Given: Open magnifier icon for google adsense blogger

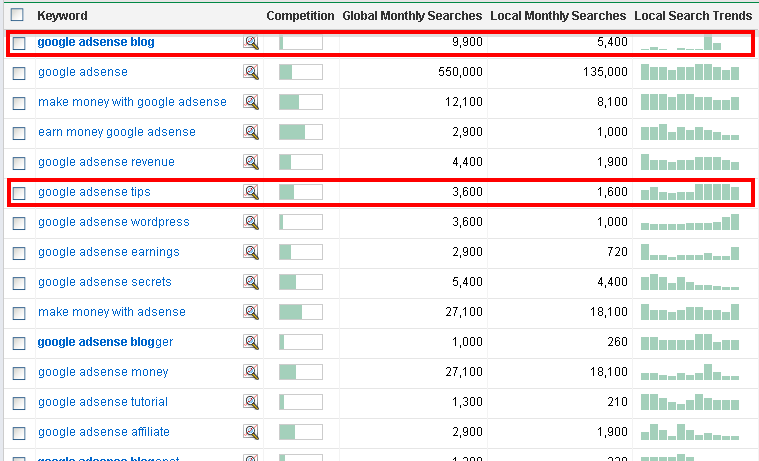Looking at the screenshot, I should click(x=251, y=342).
